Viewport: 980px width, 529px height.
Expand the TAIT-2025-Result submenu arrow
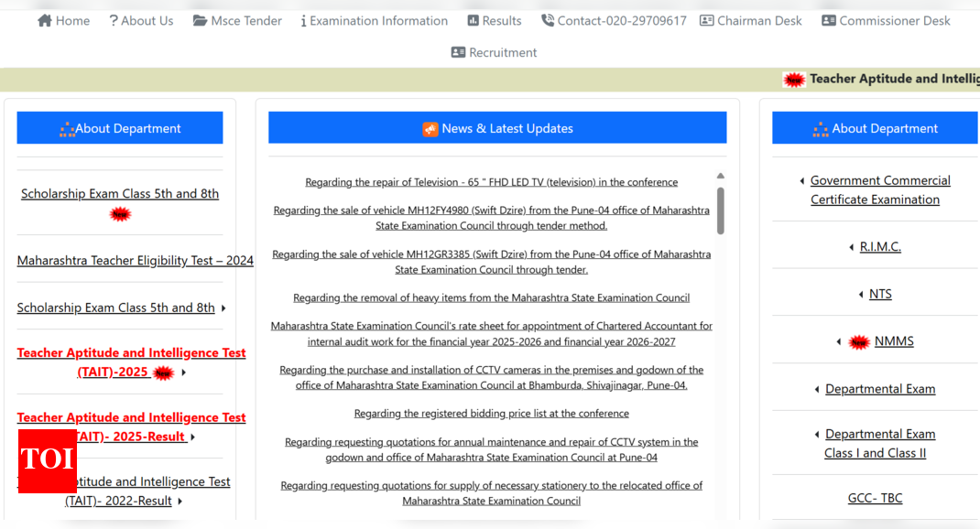[x=193, y=437]
